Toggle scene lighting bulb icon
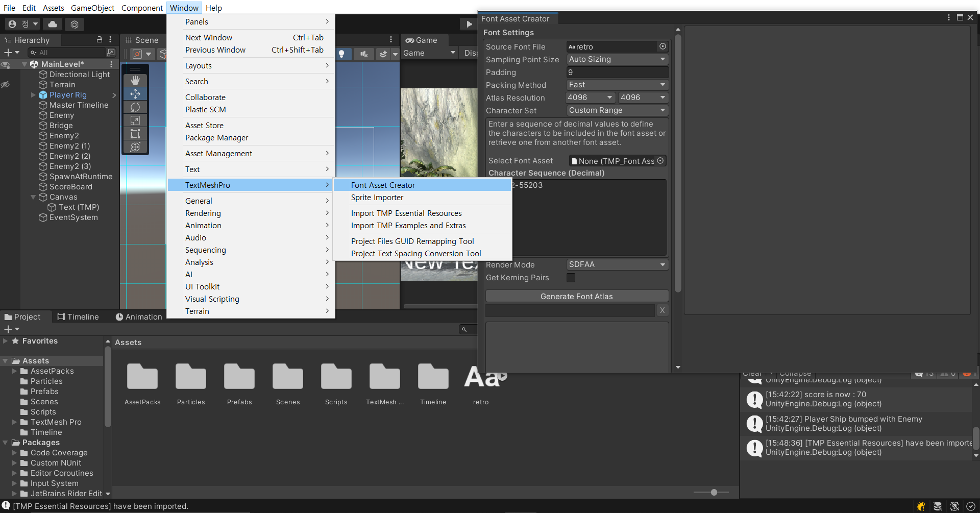This screenshot has width=980, height=513. 341,54
